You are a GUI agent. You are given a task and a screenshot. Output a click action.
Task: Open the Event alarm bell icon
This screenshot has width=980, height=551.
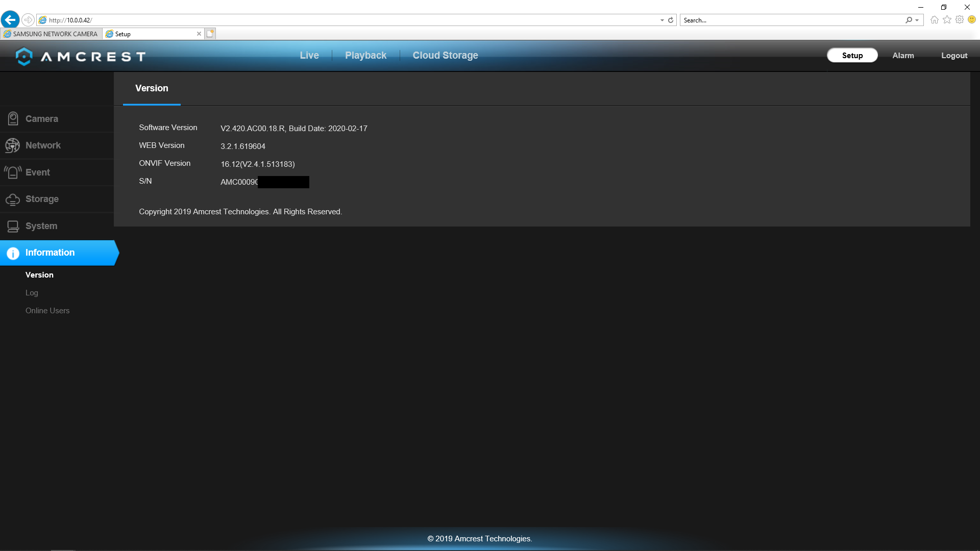(13, 172)
